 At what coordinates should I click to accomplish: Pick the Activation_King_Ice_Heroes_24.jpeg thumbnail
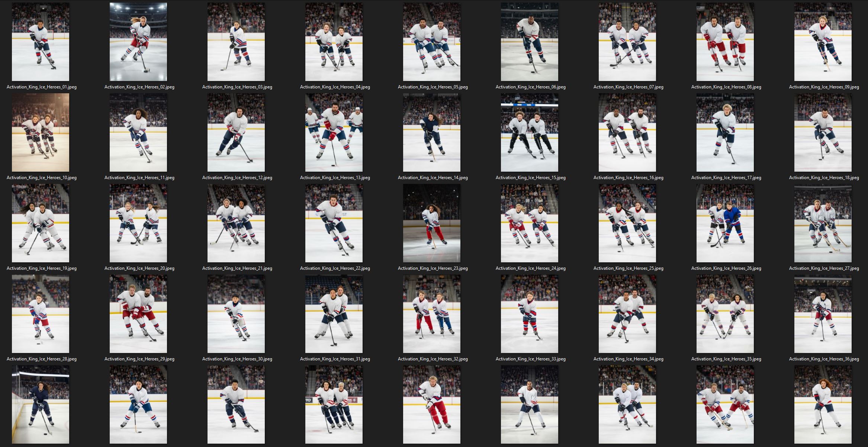point(530,223)
